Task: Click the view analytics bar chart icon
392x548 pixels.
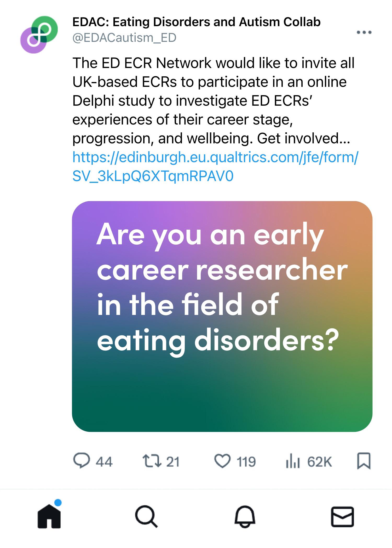Action: 292,461
